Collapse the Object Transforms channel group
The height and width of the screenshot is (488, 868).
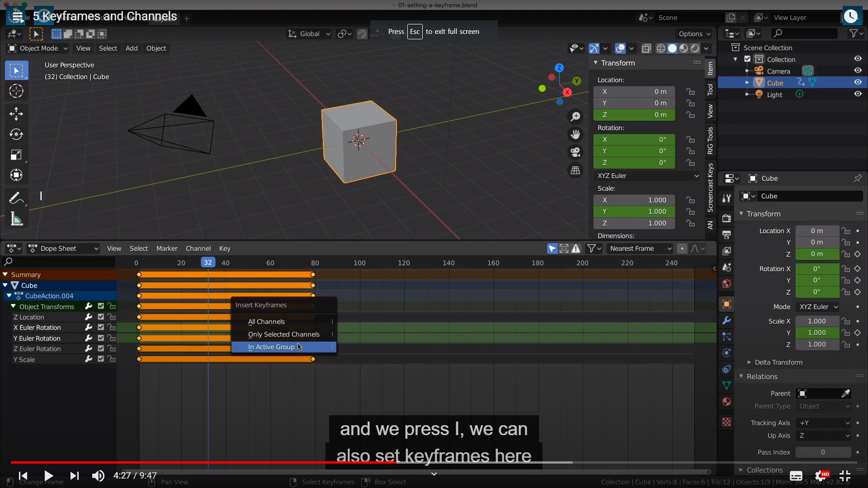click(x=13, y=306)
